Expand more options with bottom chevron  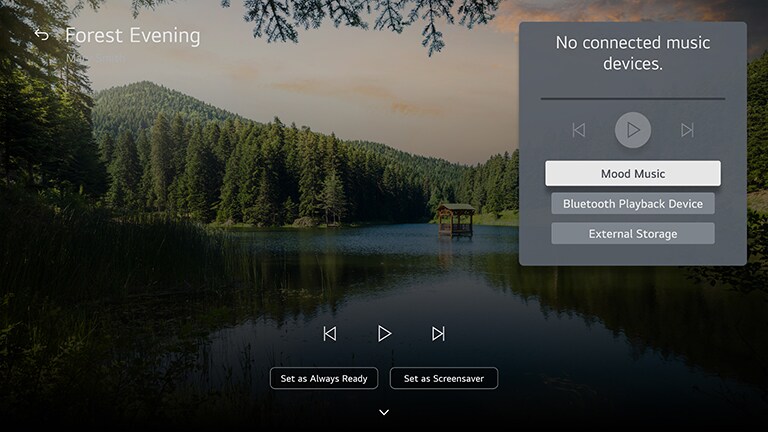click(x=384, y=412)
